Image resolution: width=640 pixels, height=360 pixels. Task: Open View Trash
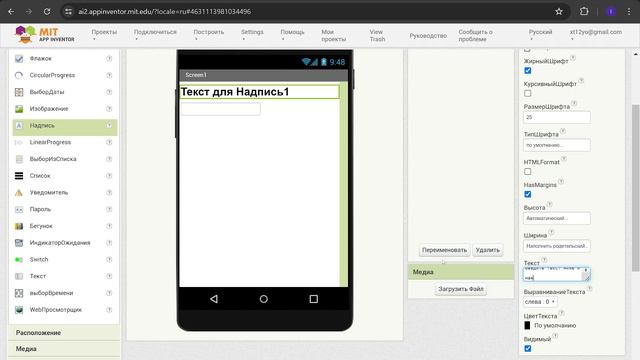coord(377,36)
